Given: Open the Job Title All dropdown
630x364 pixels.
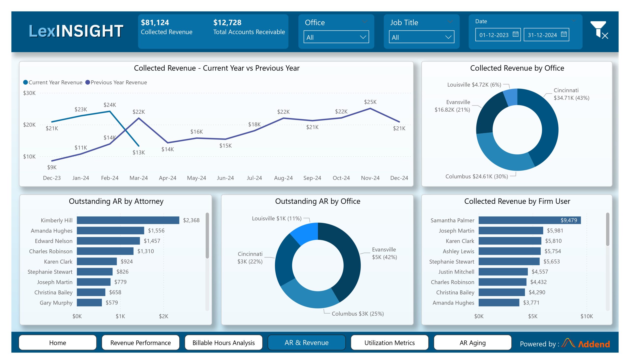Looking at the screenshot, I should point(422,37).
